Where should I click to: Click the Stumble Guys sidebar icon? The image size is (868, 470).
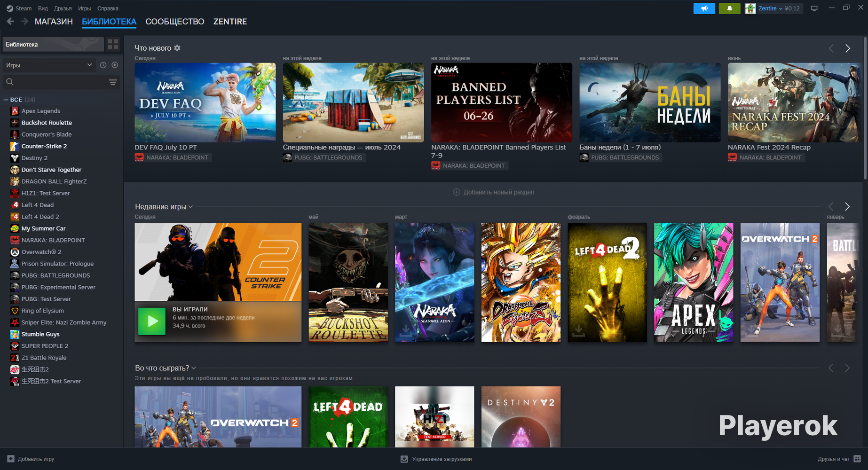pyautogui.click(x=15, y=334)
